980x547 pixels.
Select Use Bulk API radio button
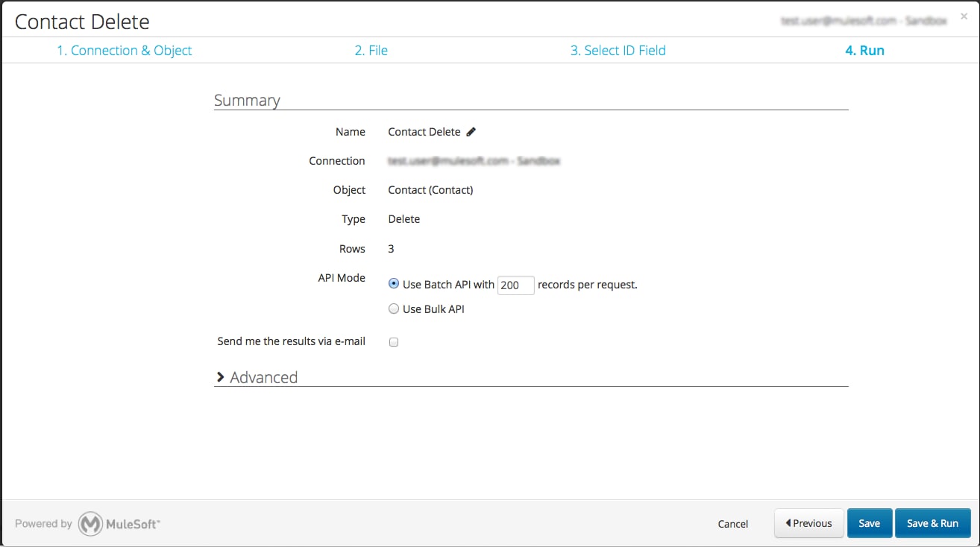coord(394,309)
